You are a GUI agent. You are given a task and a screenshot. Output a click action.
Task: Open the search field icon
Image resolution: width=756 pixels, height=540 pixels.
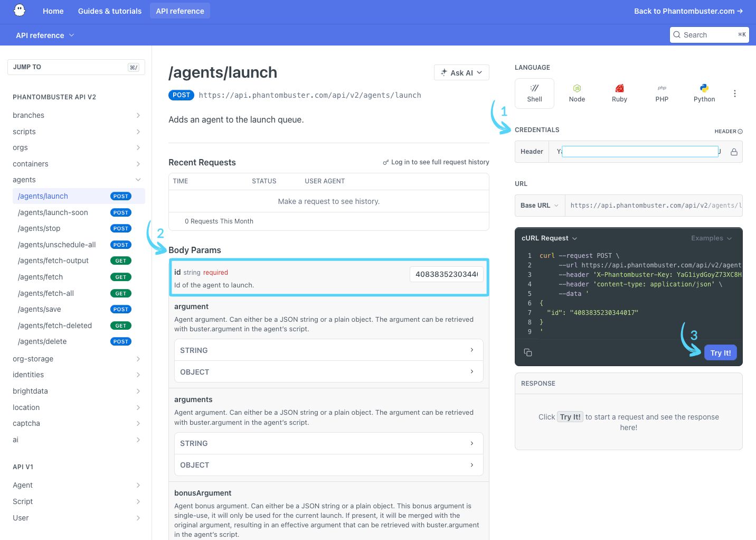[677, 34]
